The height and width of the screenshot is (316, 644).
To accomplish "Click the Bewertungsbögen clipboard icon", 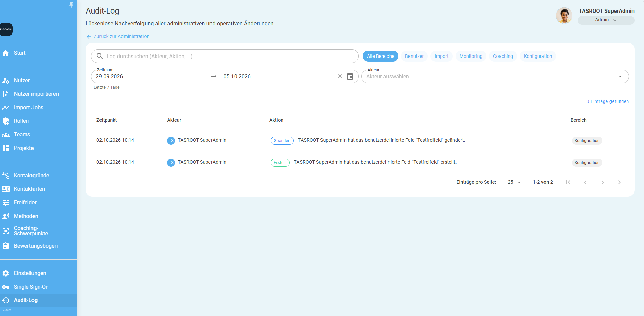I will [6, 246].
